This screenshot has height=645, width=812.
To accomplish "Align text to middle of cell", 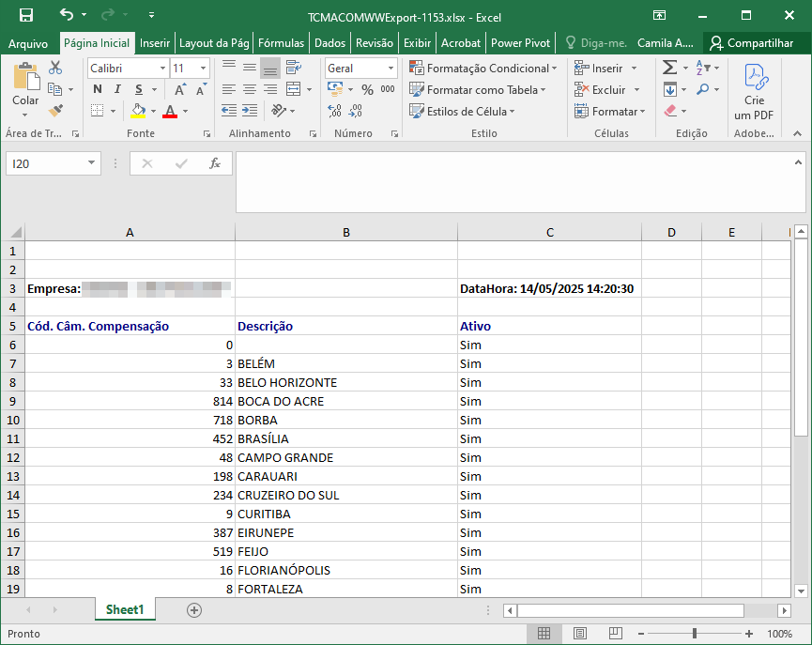I will [250, 68].
